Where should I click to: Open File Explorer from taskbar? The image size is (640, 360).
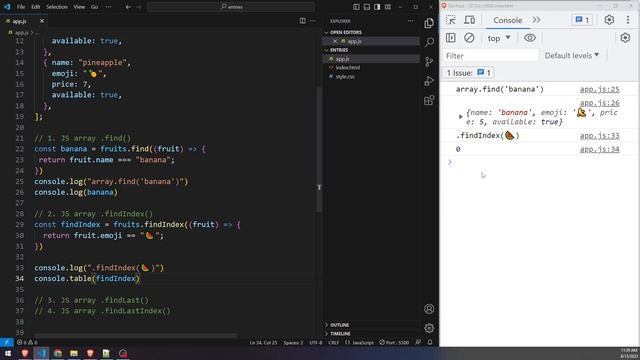[73, 353]
